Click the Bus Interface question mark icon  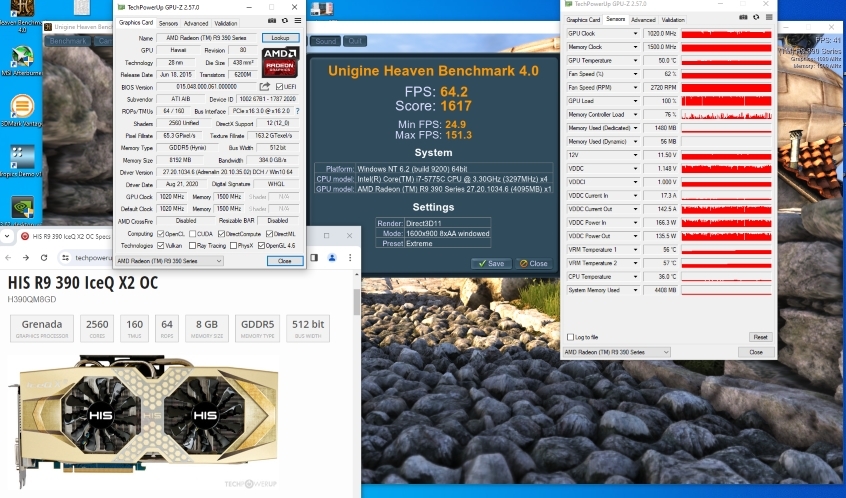click(x=297, y=111)
